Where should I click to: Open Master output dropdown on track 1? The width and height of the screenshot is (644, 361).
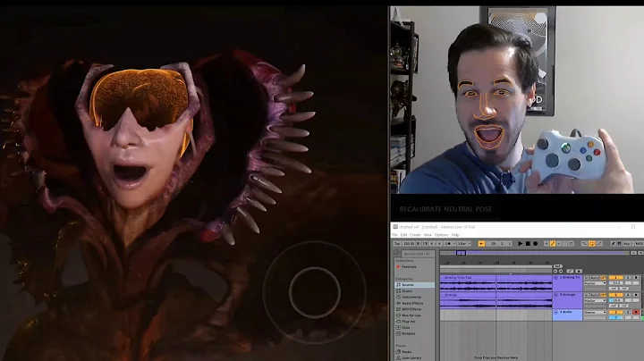(x=595, y=283)
